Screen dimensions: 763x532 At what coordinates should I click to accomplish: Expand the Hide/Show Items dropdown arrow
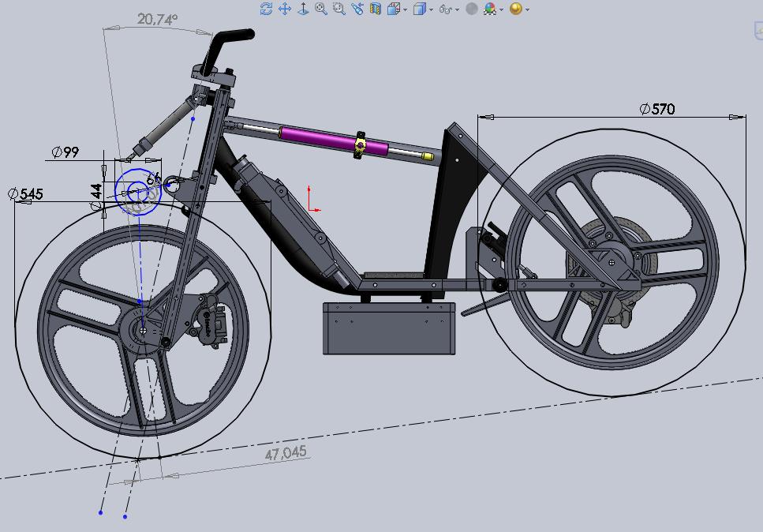point(458,10)
